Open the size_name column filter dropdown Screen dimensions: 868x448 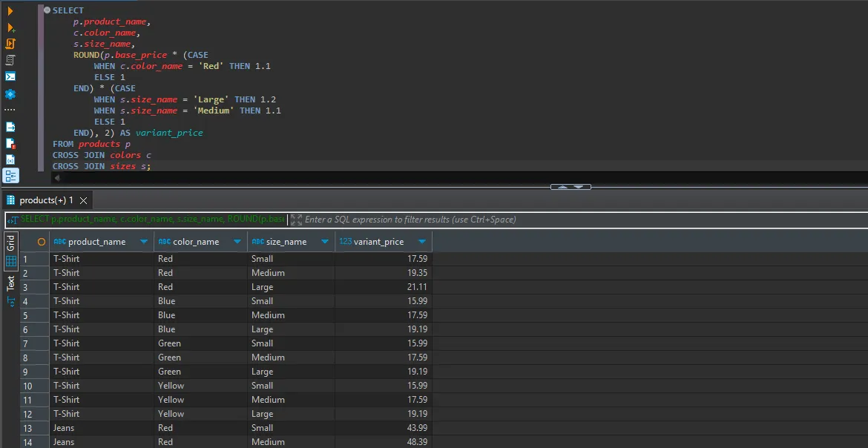(326, 242)
